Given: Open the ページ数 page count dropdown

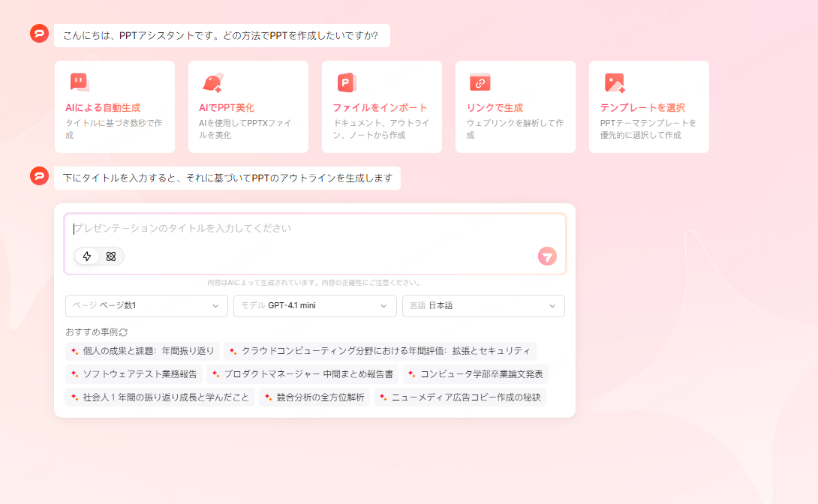Looking at the screenshot, I should pos(146,306).
